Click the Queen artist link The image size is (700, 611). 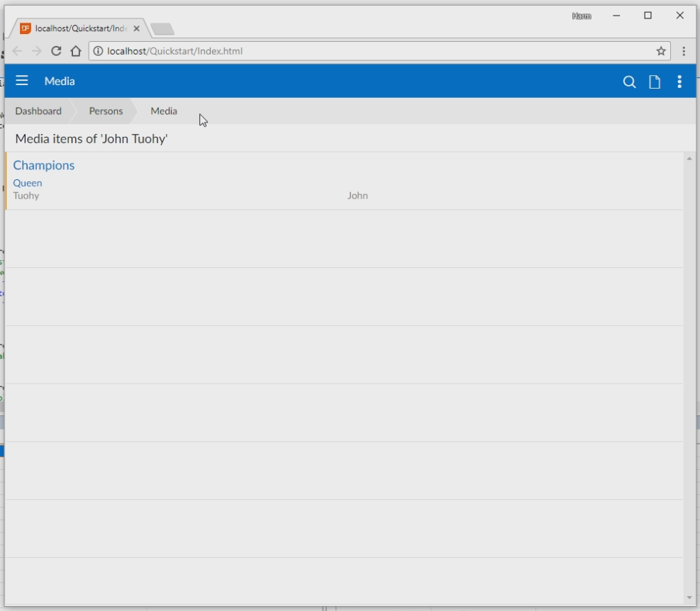pos(28,183)
